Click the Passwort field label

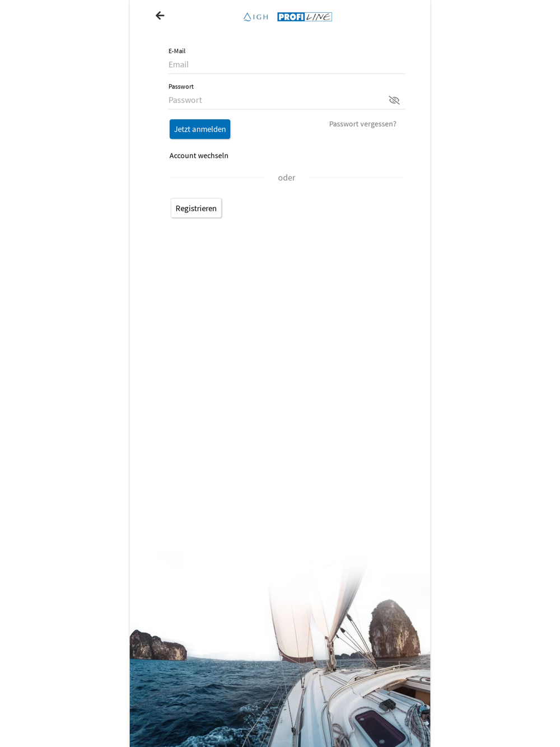pyautogui.click(x=181, y=87)
